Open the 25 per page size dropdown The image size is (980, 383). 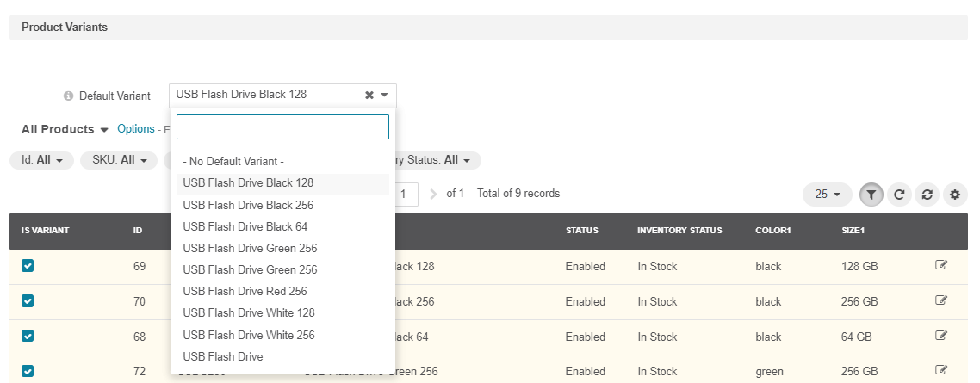click(x=827, y=195)
